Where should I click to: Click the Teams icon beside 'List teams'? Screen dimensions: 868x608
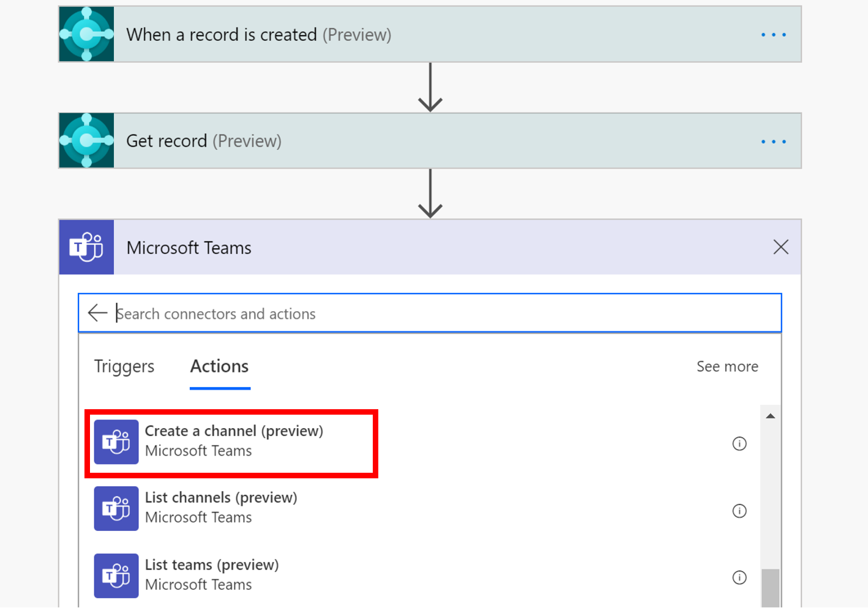point(116,576)
